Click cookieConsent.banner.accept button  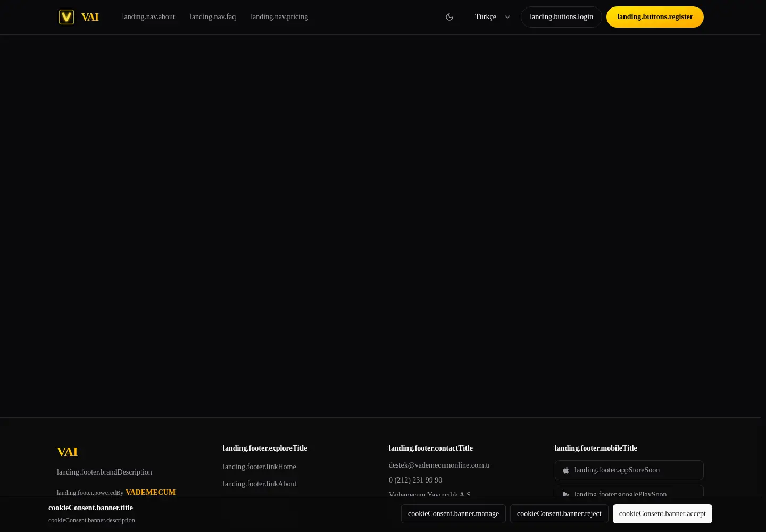coord(662,514)
